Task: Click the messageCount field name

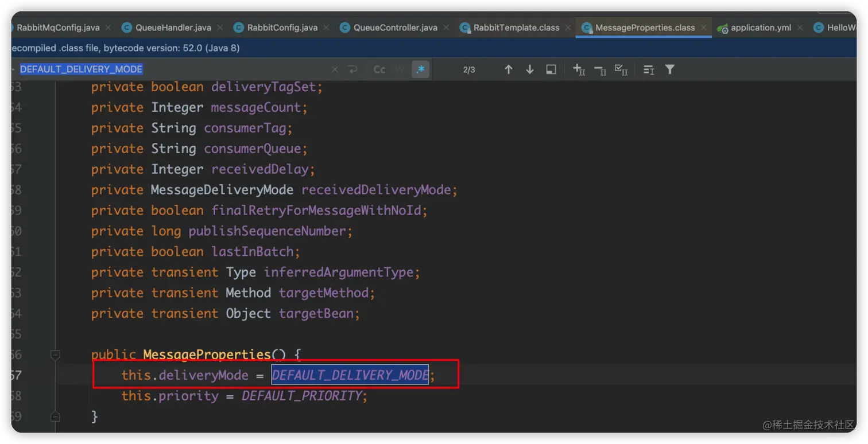Action: click(256, 108)
